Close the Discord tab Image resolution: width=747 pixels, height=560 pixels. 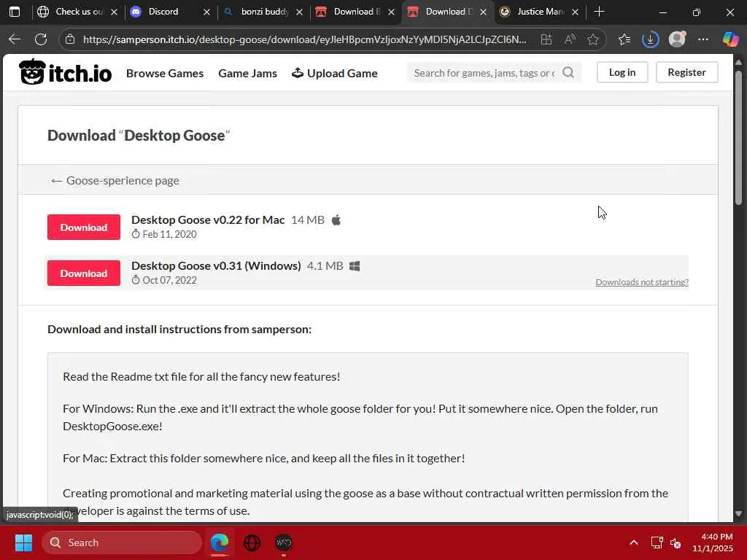click(206, 12)
